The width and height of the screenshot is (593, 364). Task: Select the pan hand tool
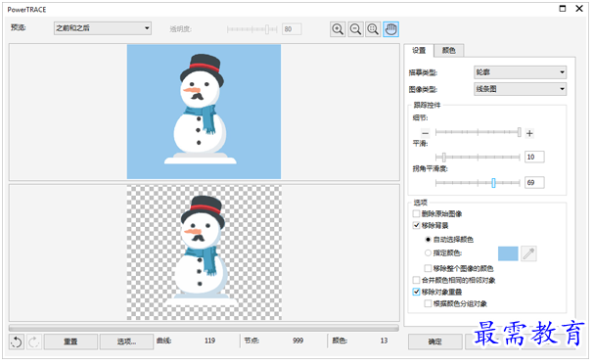(390, 29)
